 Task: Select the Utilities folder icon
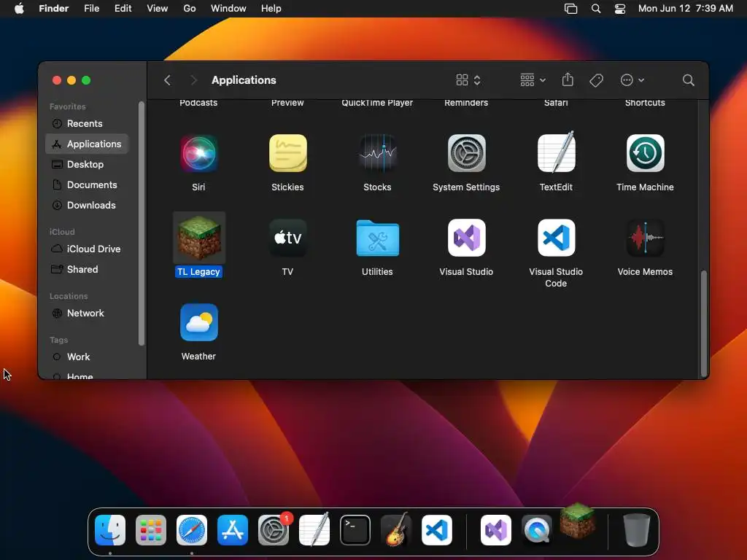click(377, 238)
